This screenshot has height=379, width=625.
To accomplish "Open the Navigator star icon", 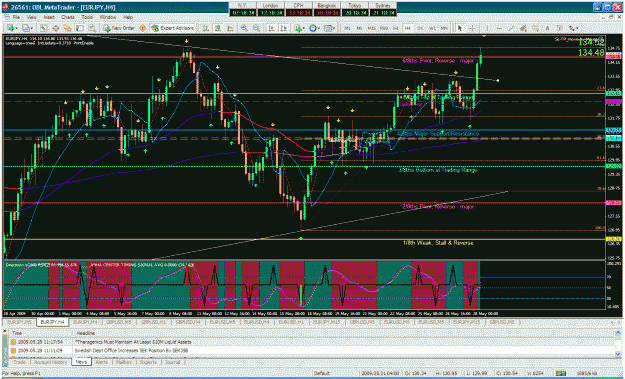I will (x=67, y=28).
